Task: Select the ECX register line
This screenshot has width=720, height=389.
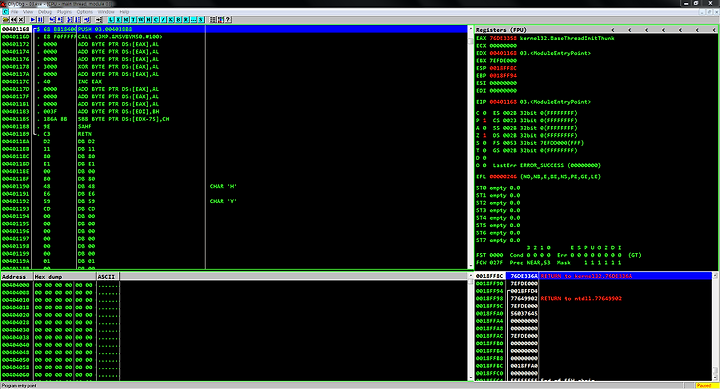Action: coord(496,45)
